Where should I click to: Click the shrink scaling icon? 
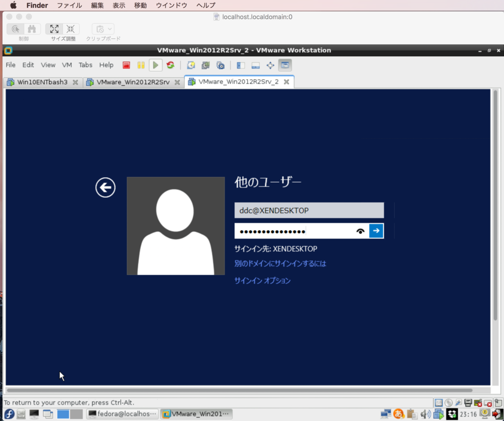click(x=71, y=29)
